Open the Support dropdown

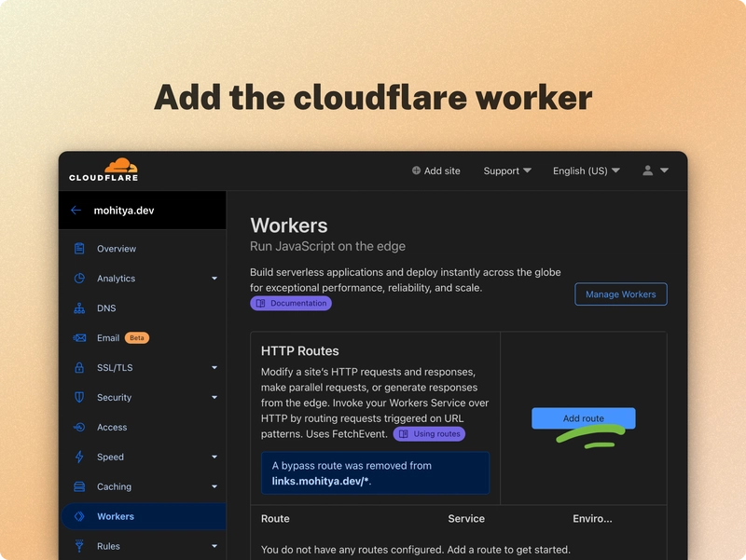(x=507, y=171)
